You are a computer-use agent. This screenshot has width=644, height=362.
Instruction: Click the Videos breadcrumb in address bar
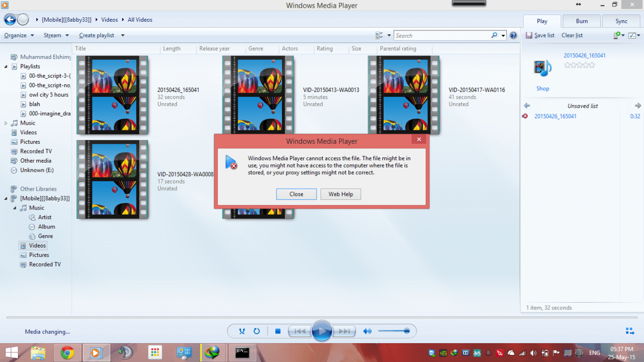click(x=110, y=20)
